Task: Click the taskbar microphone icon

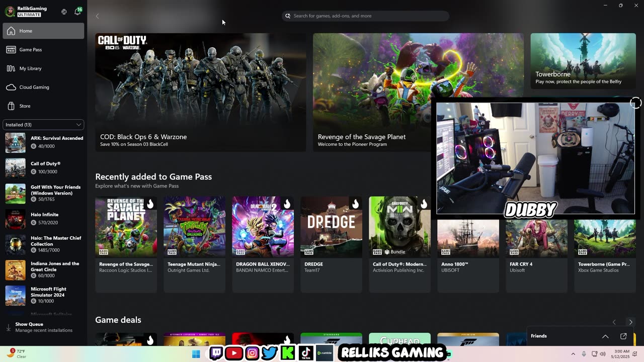Action: pyautogui.click(x=584, y=354)
